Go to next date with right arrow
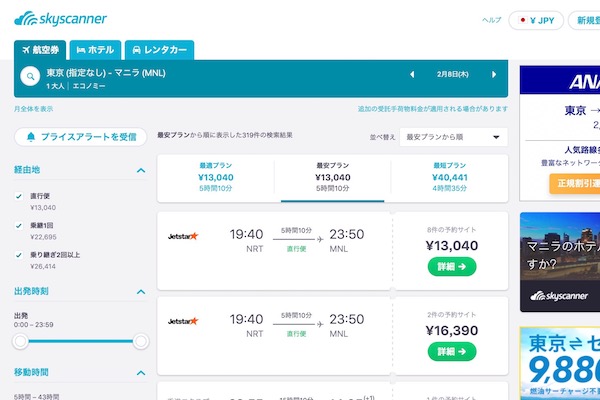This screenshot has width=600, height=400. [494, 74]
